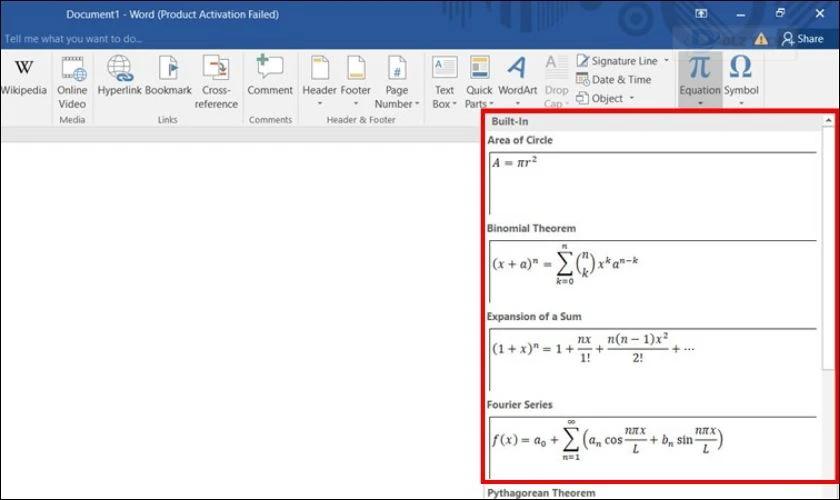Insert WordArt text
The width and height of the screenshot is (840, 500).
518,80
